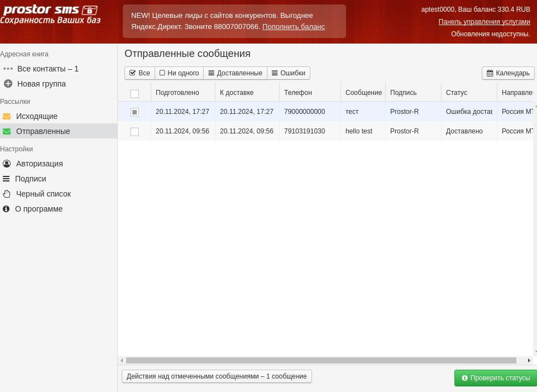The height and width of the screenshot is (392, 537).
Task: Click status cell Доставлено
Action: (x=464, y=131)
